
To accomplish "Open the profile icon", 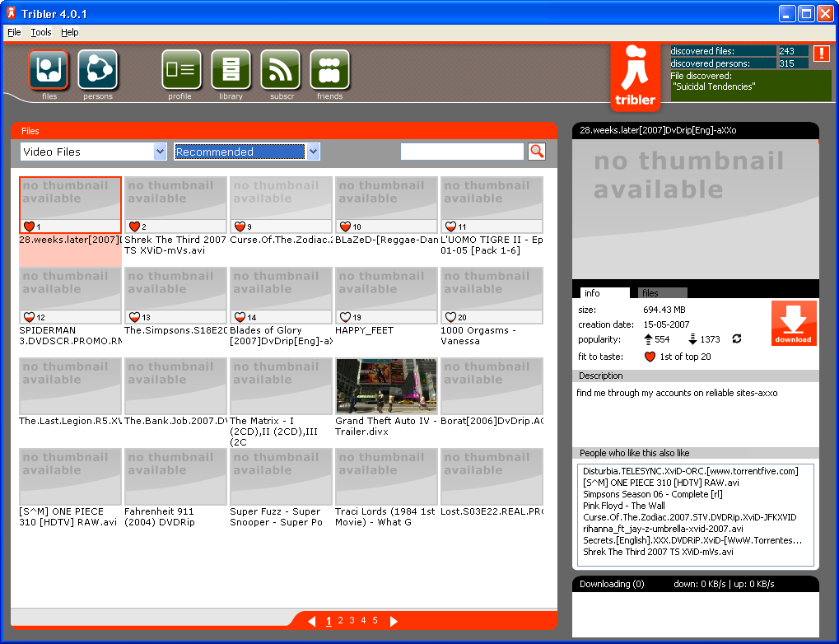I will [x=181, y=70].
